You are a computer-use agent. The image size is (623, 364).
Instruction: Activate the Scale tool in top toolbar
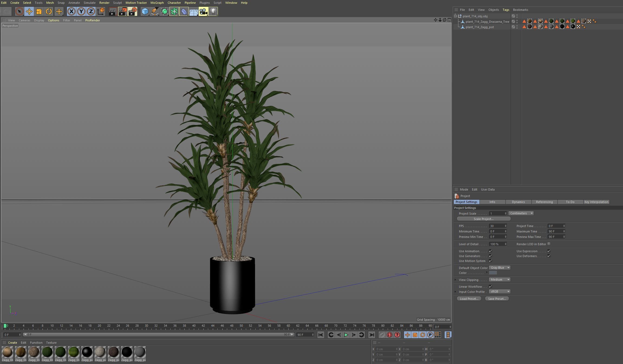coord(39,11)
